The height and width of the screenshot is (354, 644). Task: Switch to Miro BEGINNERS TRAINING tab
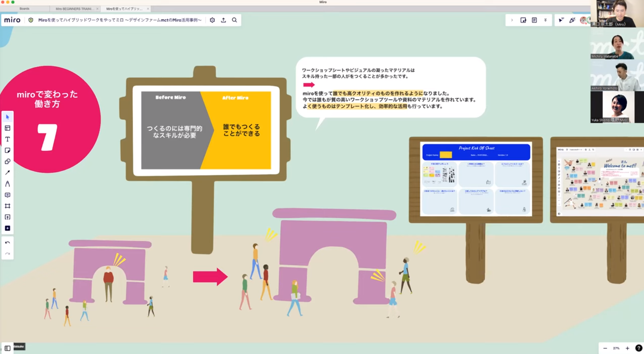[x=74, y=8]
